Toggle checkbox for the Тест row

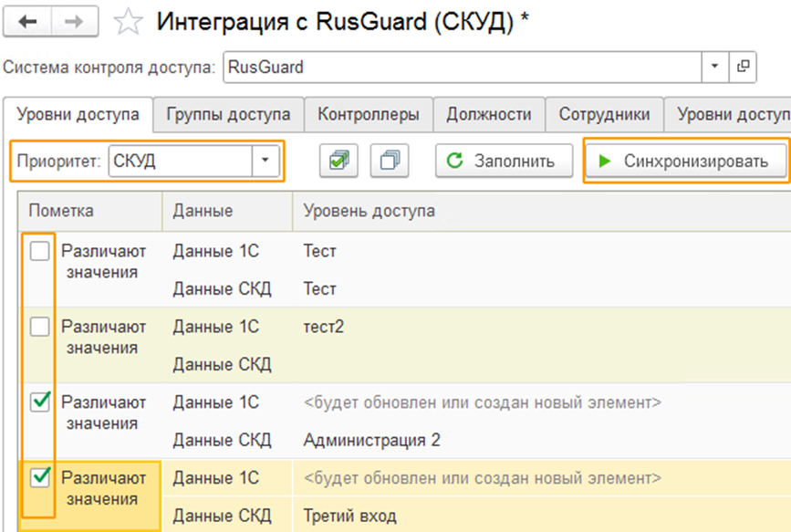(x=40, y=252)
